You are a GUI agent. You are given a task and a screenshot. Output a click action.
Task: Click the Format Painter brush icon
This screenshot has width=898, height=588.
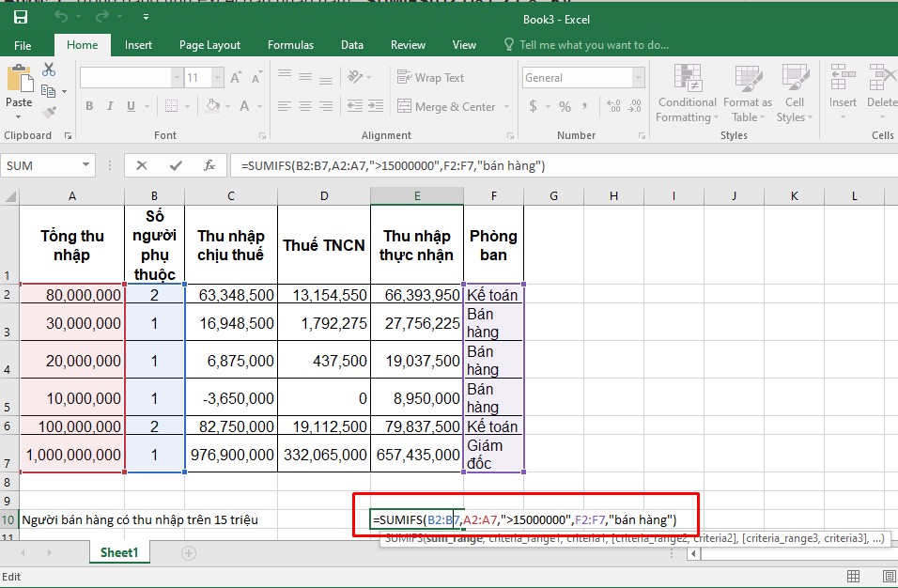pyautogui.click(x=49, y=112)
